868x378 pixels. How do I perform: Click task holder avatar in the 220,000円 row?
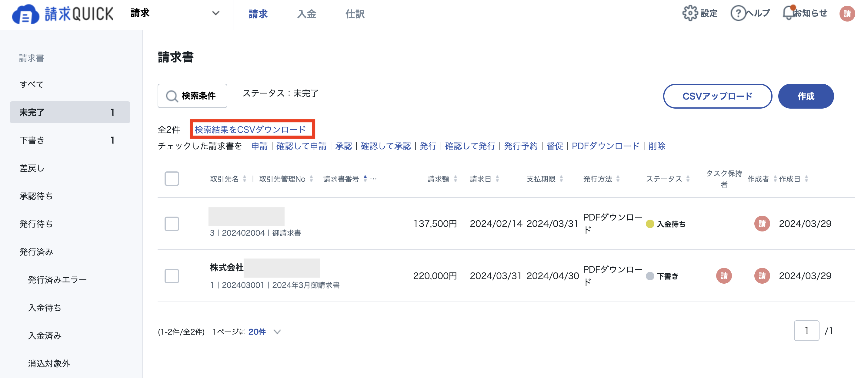click(x=724, y=276)
